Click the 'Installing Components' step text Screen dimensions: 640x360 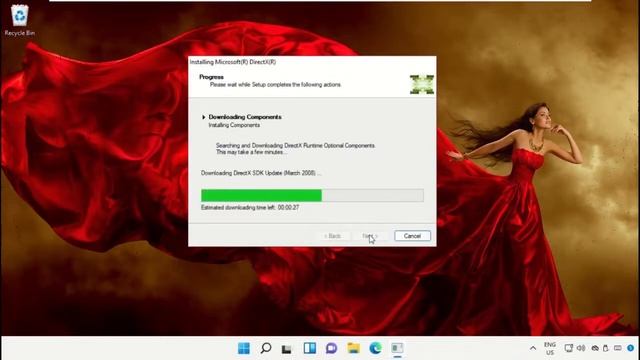(x=234, y=125)
